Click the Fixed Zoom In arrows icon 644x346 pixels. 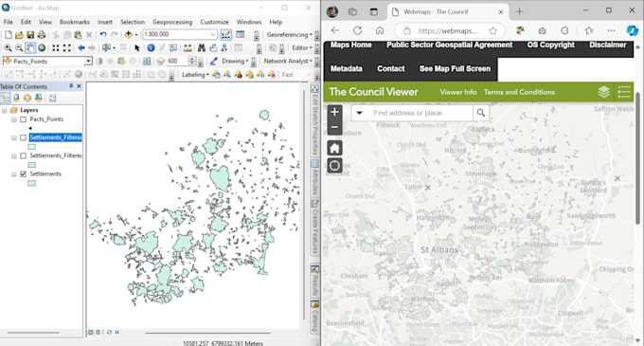click(56, 47)
